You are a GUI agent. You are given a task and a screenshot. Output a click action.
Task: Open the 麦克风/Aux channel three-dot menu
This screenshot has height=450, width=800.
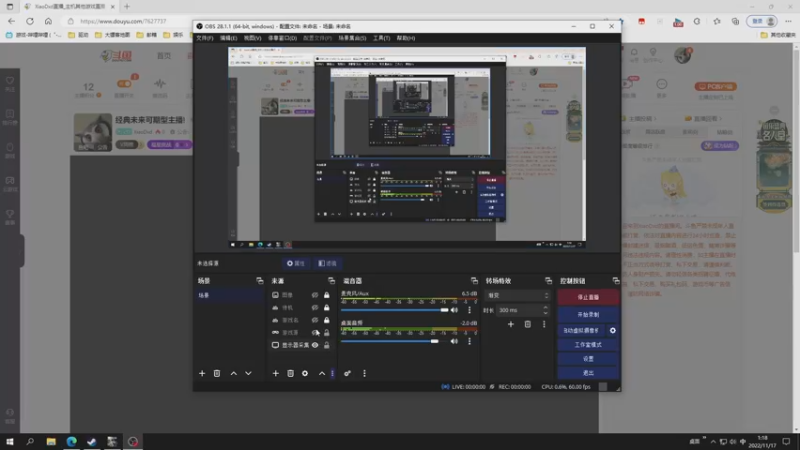coord(469,310)
